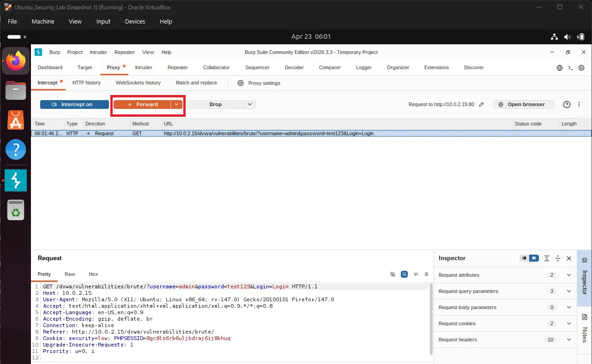
Task: Open the Intruder menu in the menu bar
Action: [x=98, y=52]
